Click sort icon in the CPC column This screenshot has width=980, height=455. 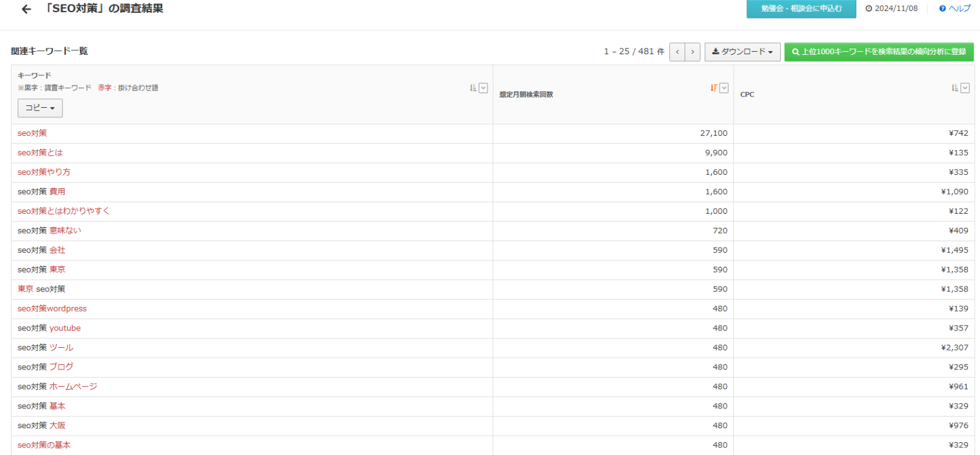(955, 88)
